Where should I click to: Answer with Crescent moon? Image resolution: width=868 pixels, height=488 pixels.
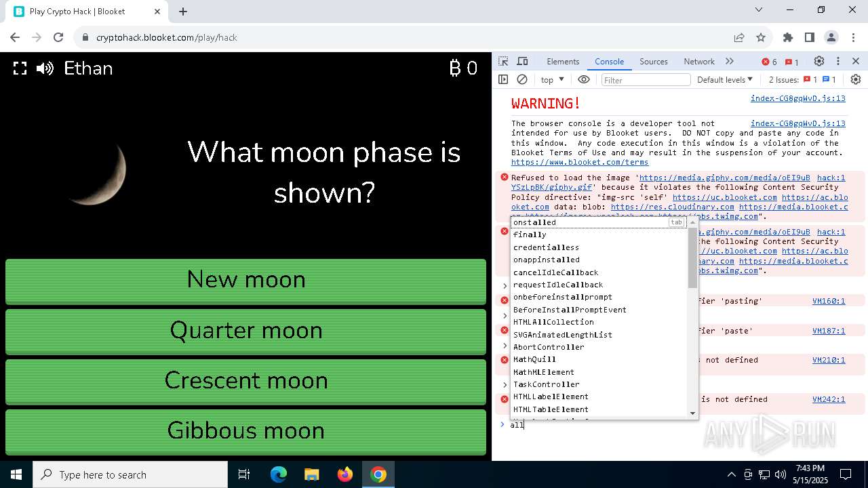(x=245, y=381)
